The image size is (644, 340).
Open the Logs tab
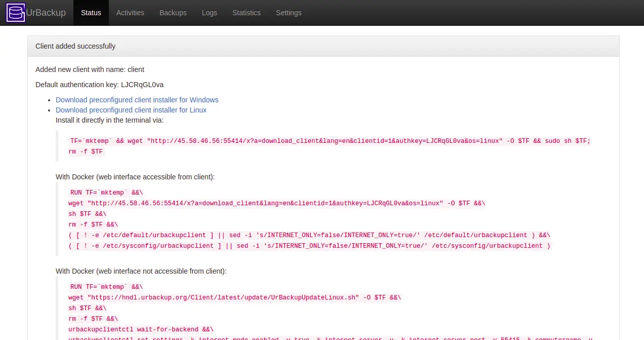[x=210, y=13]
